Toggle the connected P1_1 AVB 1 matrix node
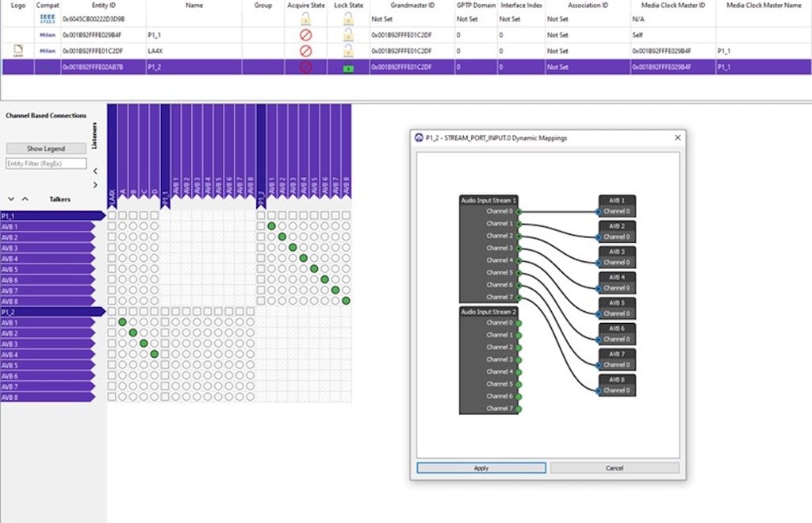Image resolution: width=812 pixels, height=523 pixels. (271, 227)
